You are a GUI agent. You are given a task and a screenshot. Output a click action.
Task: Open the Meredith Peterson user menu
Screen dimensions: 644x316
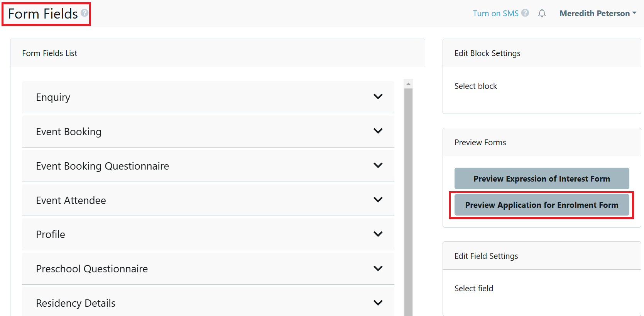pyautogui.click(x=597, y=14)
